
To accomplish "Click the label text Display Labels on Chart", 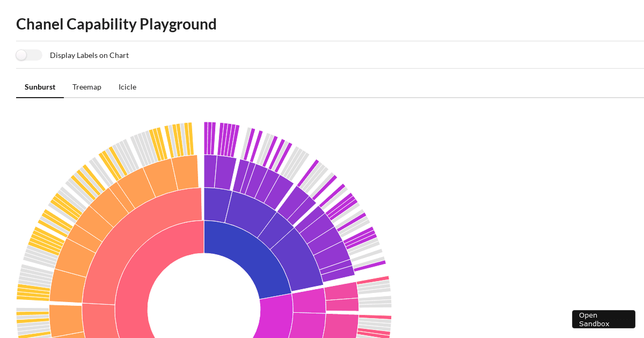I will 89,55.
